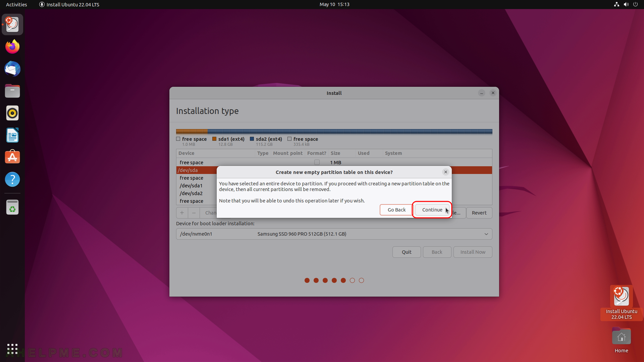
Task: Click the last step progress dot
Action: pos(361,281)
